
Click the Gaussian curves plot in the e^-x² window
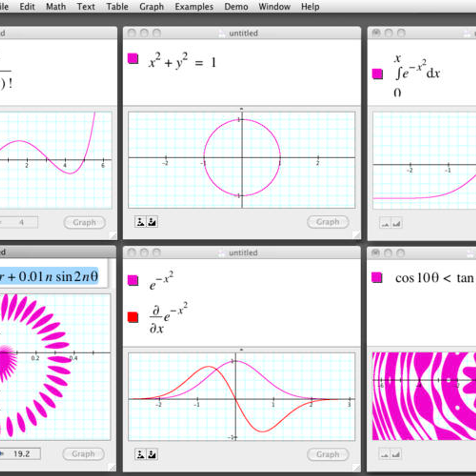pos(242,397)
